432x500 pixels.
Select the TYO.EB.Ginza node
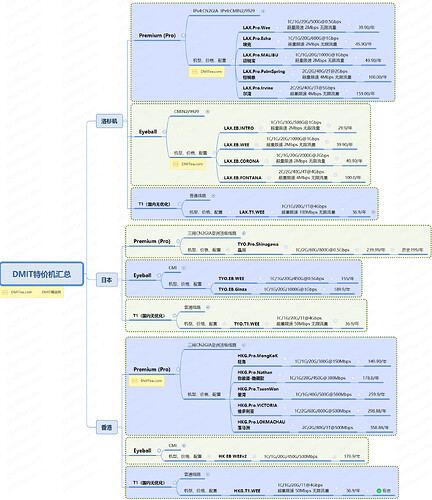pos(233,289)
